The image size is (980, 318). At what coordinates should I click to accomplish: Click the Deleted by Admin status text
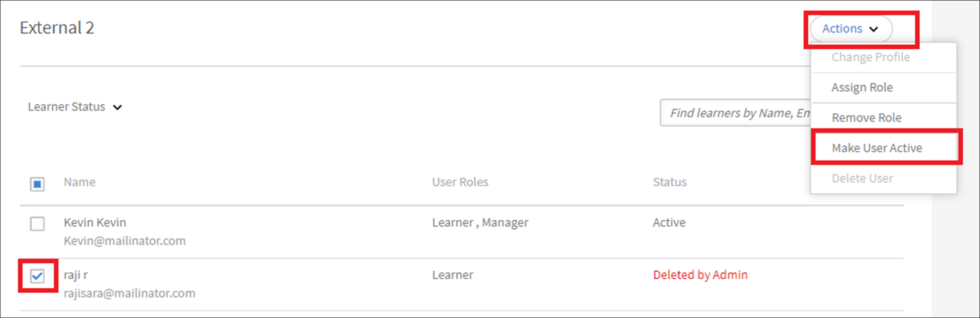click(x=700, y=275)
